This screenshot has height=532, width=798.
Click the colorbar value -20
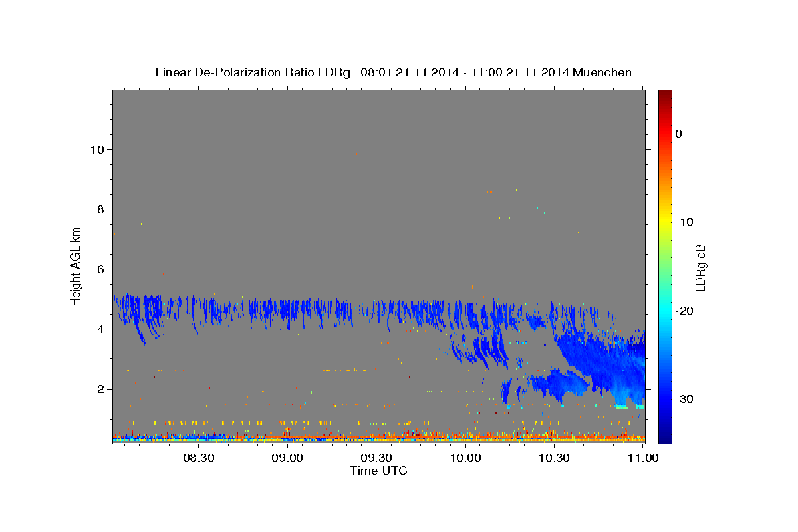click(685, 311)
